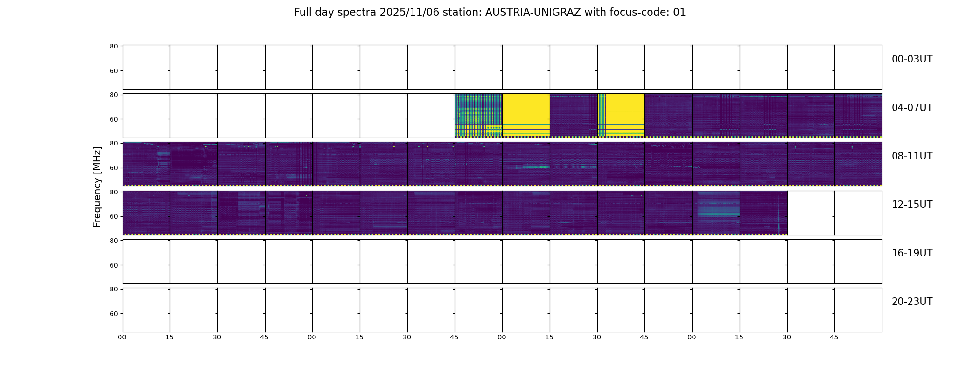Screen dimensions: 980x373
Task: Click the leftmost "00" time-axis tick label
Action: pyautogui.click(x=122, y=337)
